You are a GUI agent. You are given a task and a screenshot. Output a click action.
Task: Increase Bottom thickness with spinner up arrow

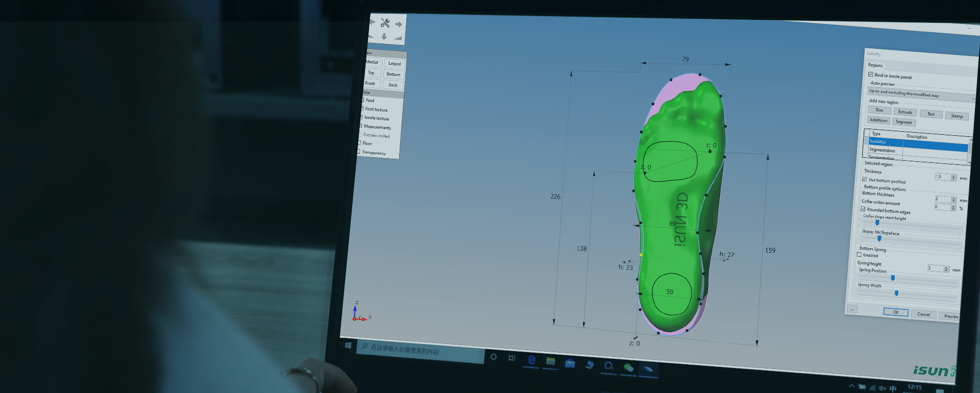953,198
